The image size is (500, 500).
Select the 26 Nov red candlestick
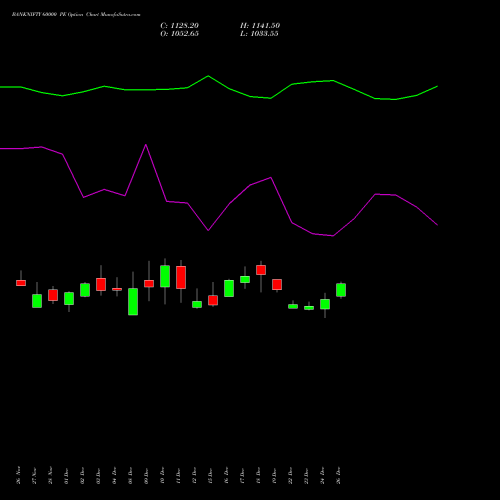tap(21, 283)
